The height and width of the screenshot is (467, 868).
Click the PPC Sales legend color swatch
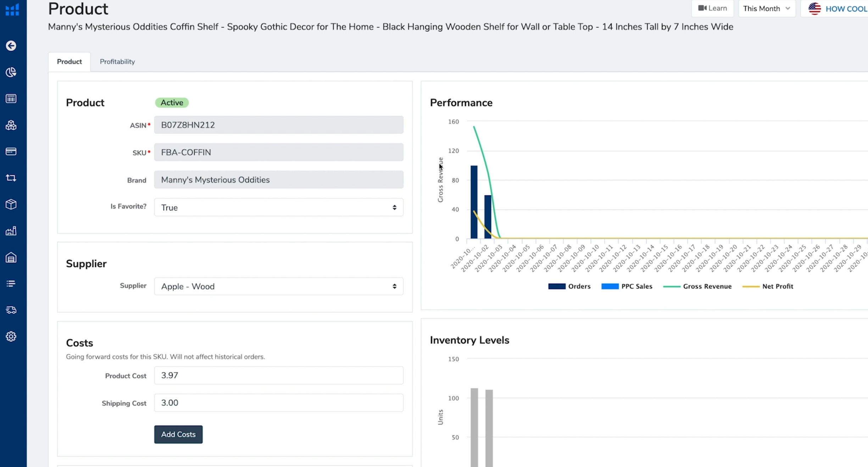610,287
